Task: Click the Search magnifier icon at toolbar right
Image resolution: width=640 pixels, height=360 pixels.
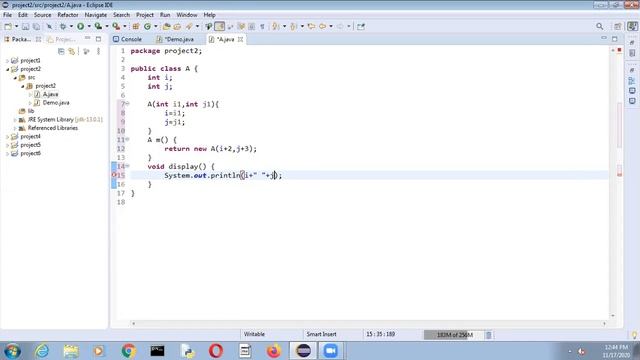Action: coord(600,27)
